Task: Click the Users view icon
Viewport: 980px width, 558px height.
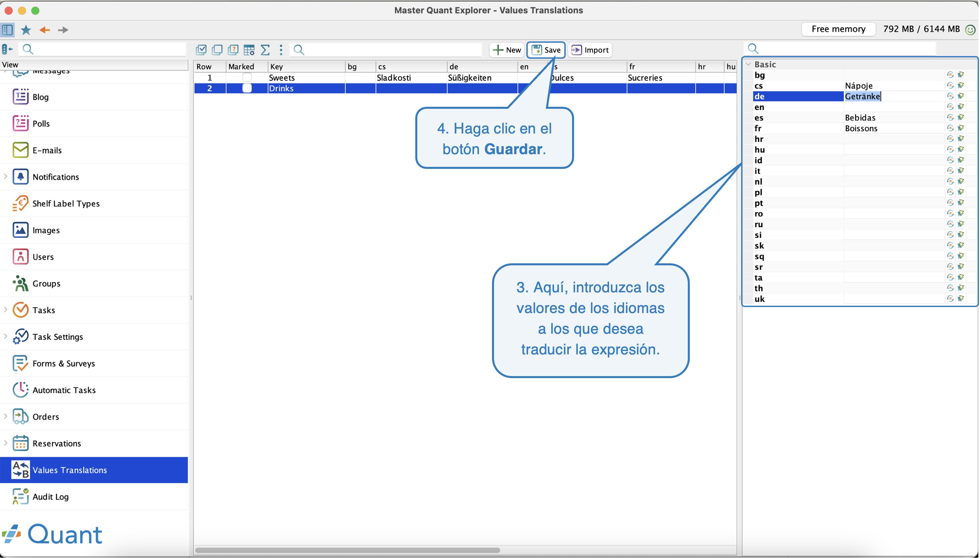Action: 20,257
